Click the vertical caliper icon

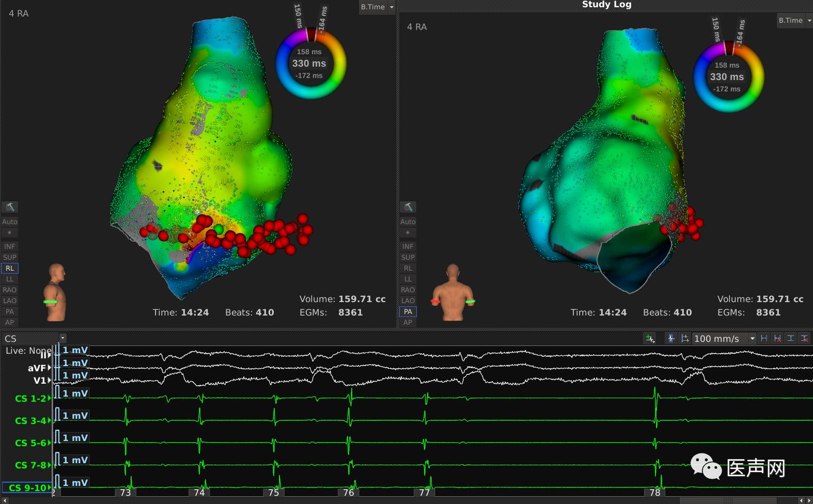pyautogui.click(x=791, y=338)
